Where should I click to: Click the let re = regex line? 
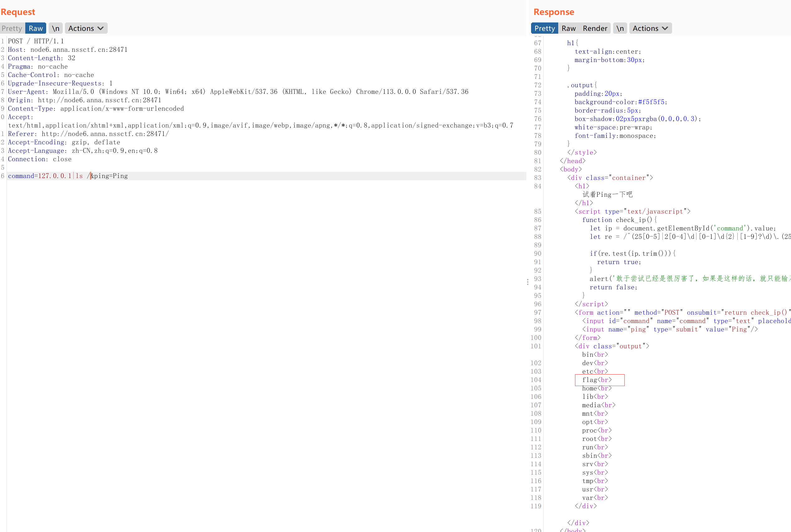pos(690,237)
